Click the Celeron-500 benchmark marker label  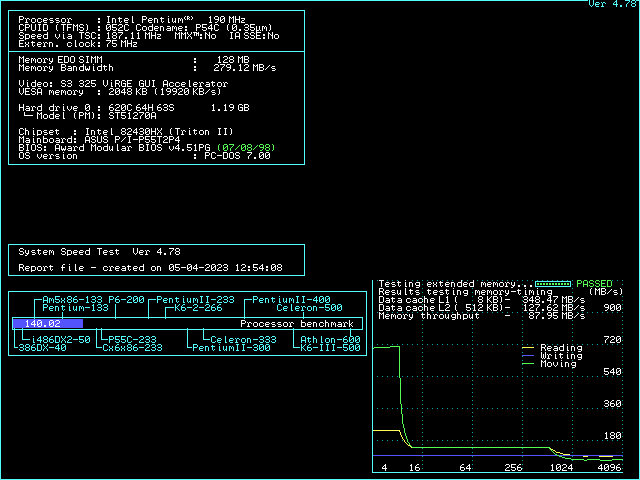[302, 308]
